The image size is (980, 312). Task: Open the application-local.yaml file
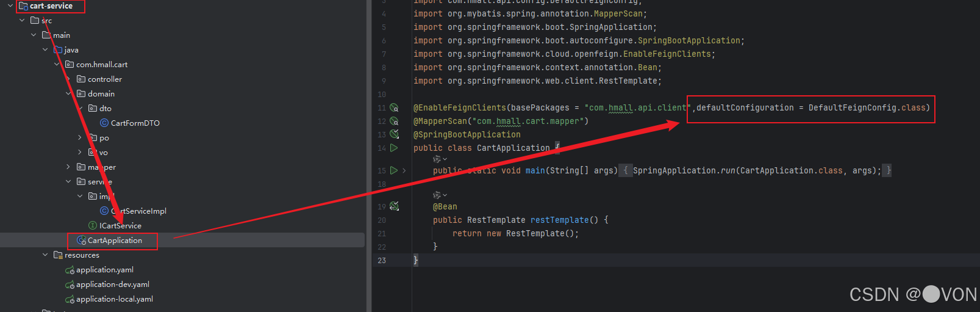tap(115, 299)
